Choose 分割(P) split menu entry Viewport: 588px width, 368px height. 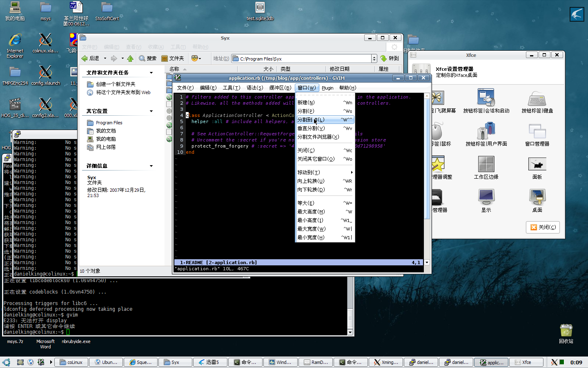325,111
